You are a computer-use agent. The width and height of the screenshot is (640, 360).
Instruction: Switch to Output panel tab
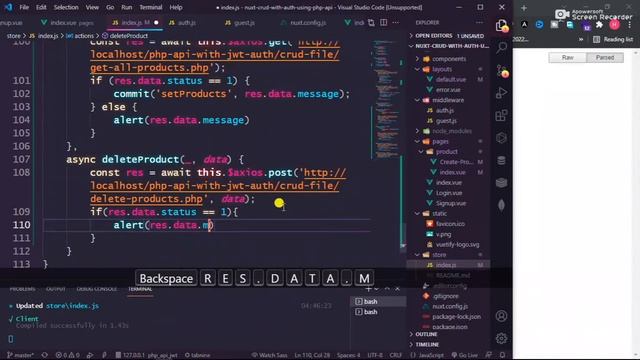click(x=56, y=289)
